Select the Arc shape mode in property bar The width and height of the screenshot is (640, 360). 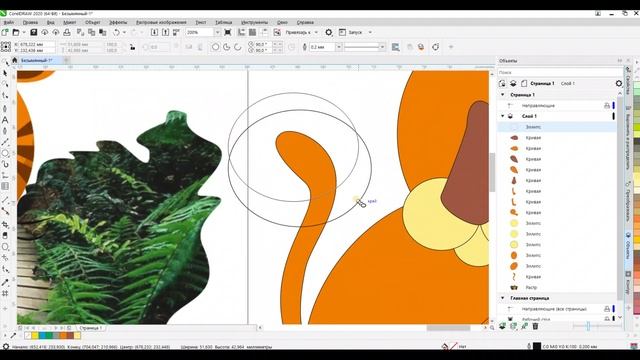238,47
